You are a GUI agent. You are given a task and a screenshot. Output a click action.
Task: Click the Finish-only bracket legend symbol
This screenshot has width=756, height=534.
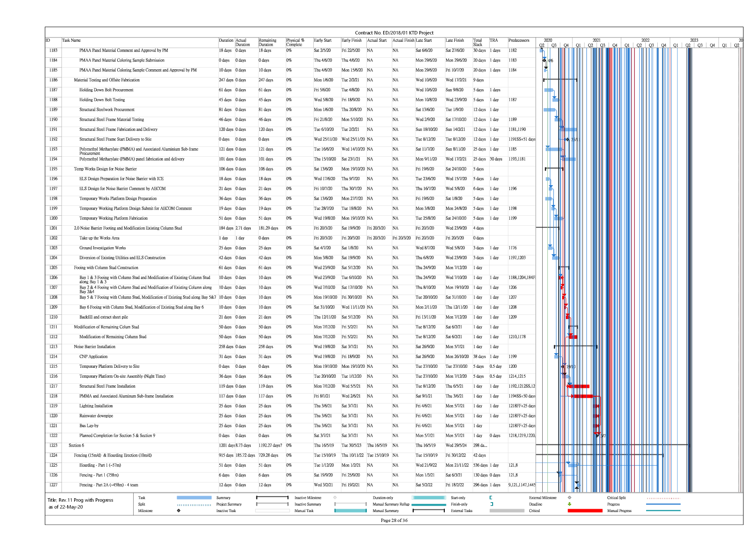coord(491,504)
